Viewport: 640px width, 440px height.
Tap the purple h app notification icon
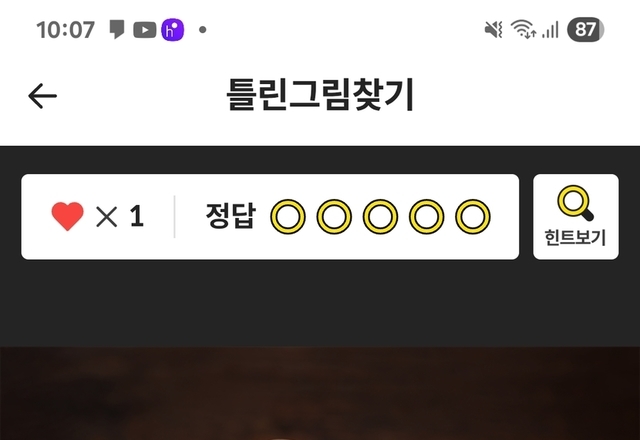coord(172,30)
